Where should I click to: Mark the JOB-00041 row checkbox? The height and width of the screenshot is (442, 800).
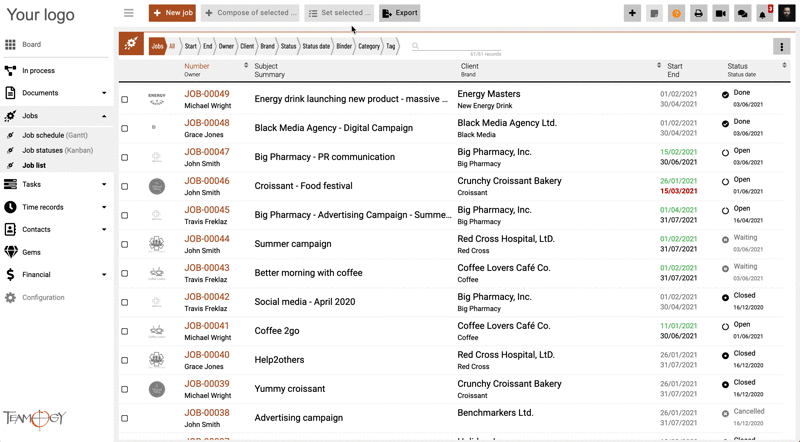(124, 331)
